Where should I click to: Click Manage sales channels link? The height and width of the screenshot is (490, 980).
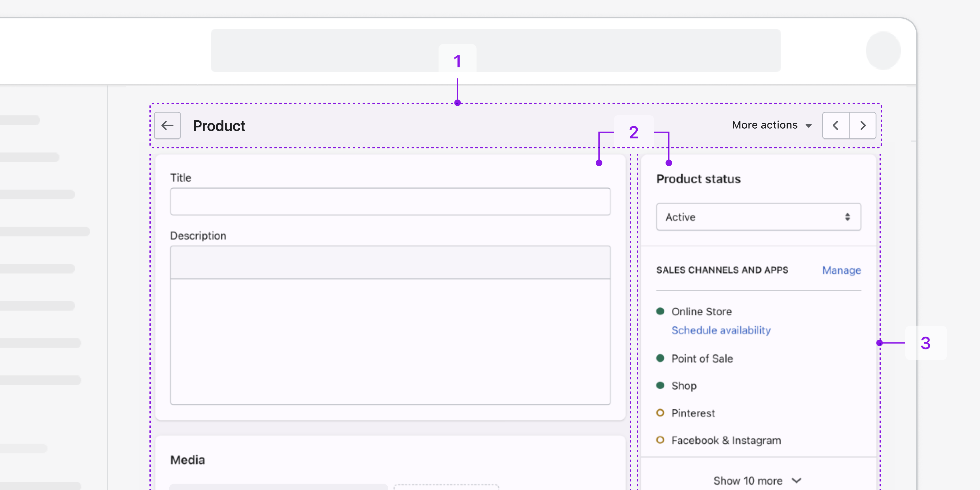coord(843,269)
